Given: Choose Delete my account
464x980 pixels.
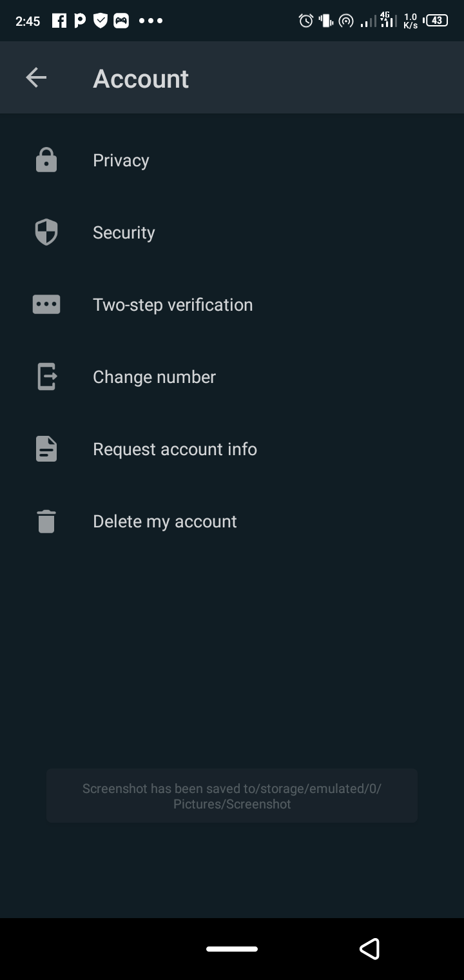Looking at the screenshot, I should 165,521.
